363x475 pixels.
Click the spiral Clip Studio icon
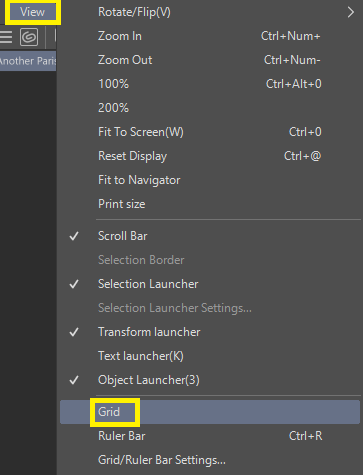click(29, 37)
